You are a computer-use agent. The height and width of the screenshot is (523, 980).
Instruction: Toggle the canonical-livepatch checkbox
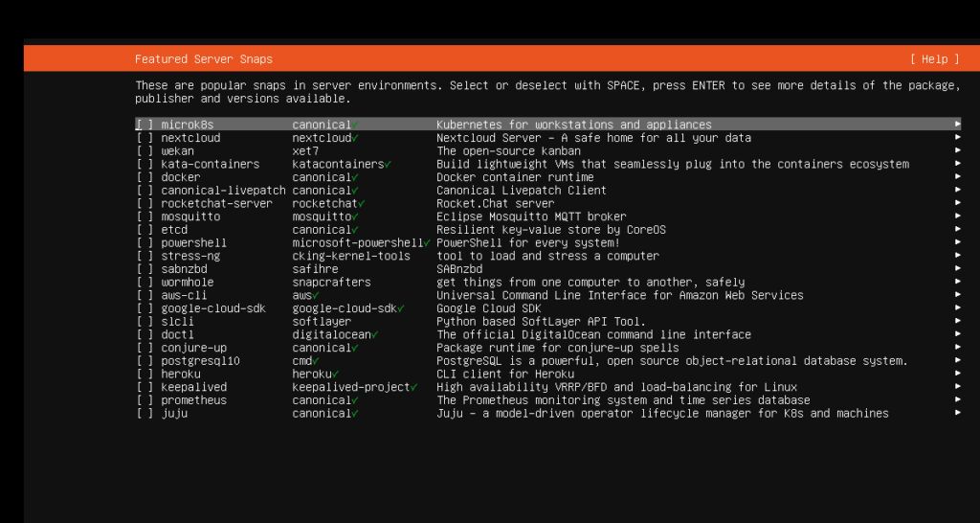pos(145,191)
